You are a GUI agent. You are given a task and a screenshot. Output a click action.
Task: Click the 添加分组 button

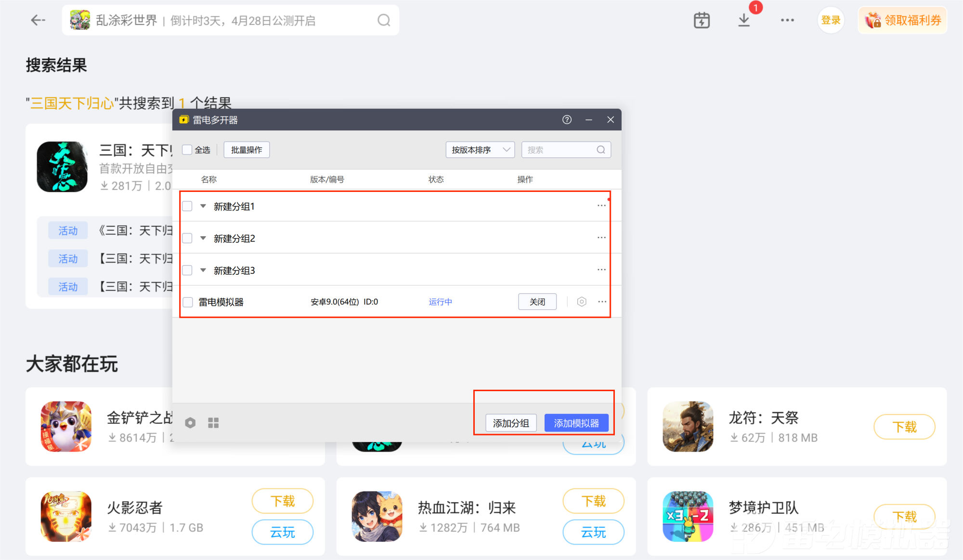pyautogui.click(x=511, y=423)
